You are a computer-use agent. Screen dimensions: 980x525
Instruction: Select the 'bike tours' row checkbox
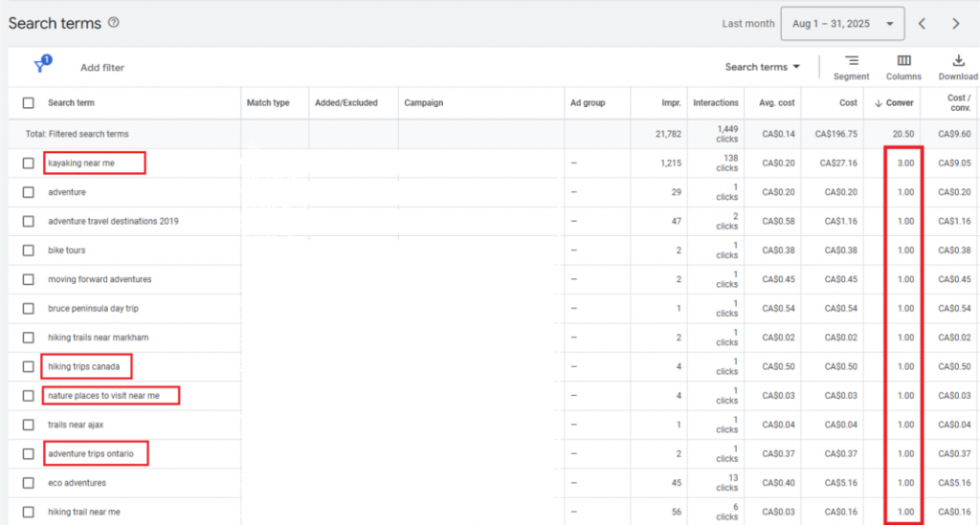(29, 251)
